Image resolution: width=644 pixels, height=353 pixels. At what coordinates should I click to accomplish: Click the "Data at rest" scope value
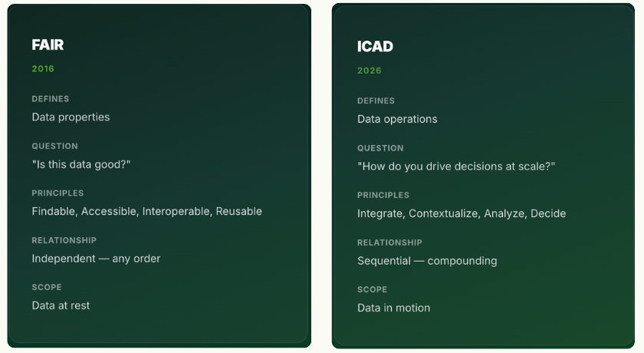pyautogui.click(x=61, y=305)
